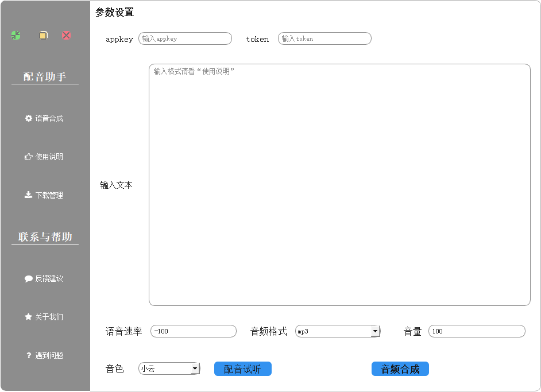This screenshot has width=541, height=392.
Task: Open the 关于我们 page
Action: click(x=44, y=317)
